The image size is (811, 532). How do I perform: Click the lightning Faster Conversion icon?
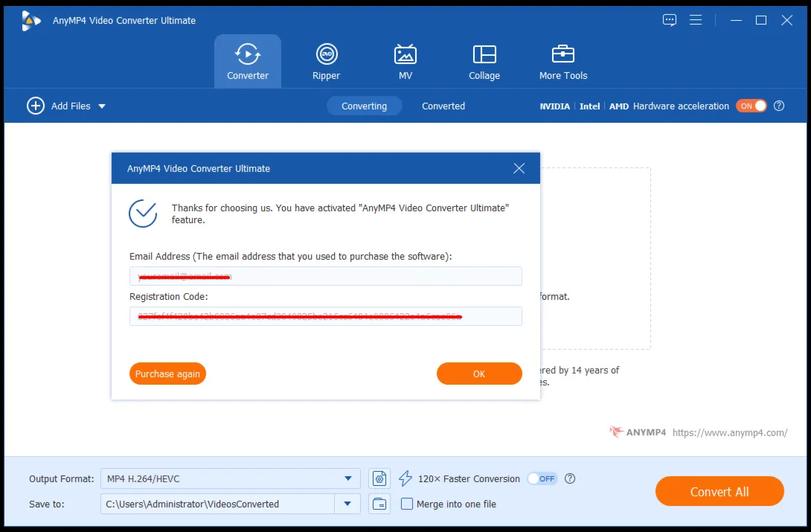pos(405,478)
